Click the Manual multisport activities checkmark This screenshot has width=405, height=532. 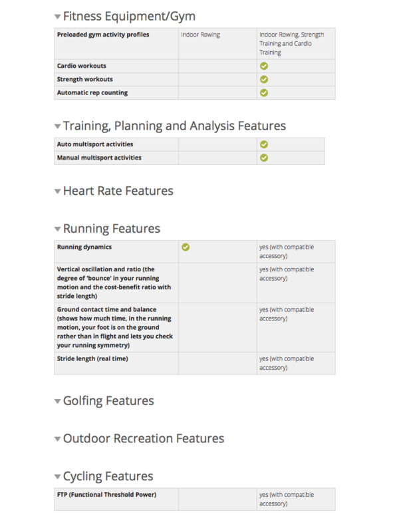coord(264,158)
